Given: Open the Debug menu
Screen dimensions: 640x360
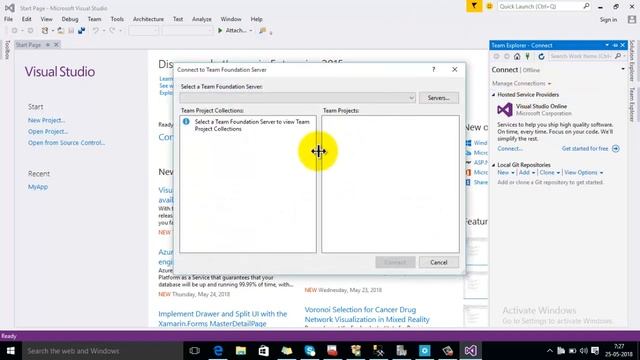Looking at the screenshot, I should [x=70, y=19].
